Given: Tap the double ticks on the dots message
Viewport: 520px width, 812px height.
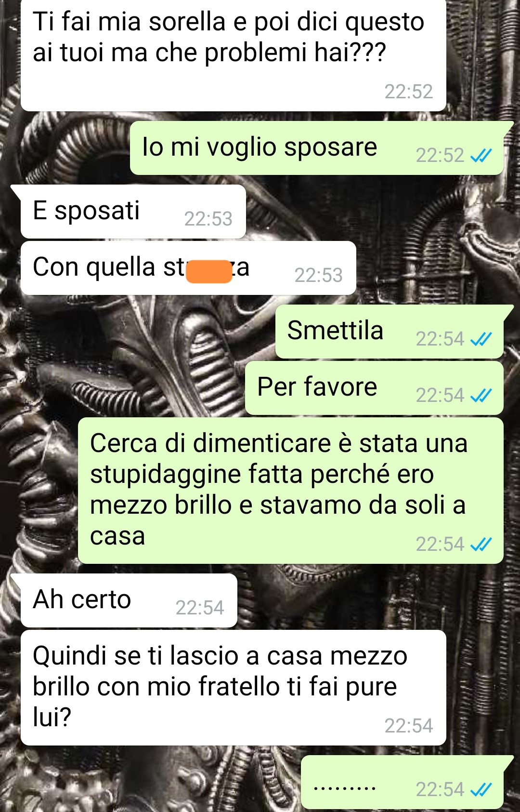Looking at the screenshot, I should 481,789.
